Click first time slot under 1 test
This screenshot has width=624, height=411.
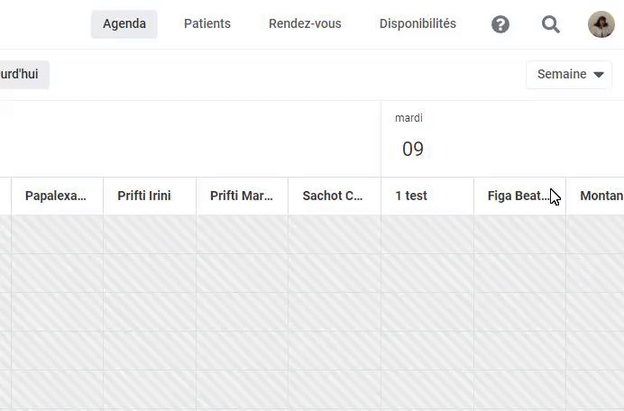(x=427, y=234)
